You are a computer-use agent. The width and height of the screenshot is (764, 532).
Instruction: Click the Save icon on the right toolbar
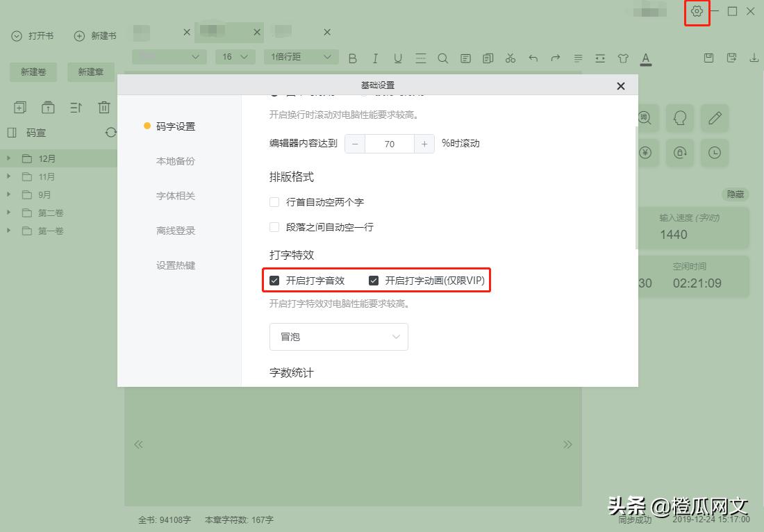pyautogui.click(x=708, y=58)
